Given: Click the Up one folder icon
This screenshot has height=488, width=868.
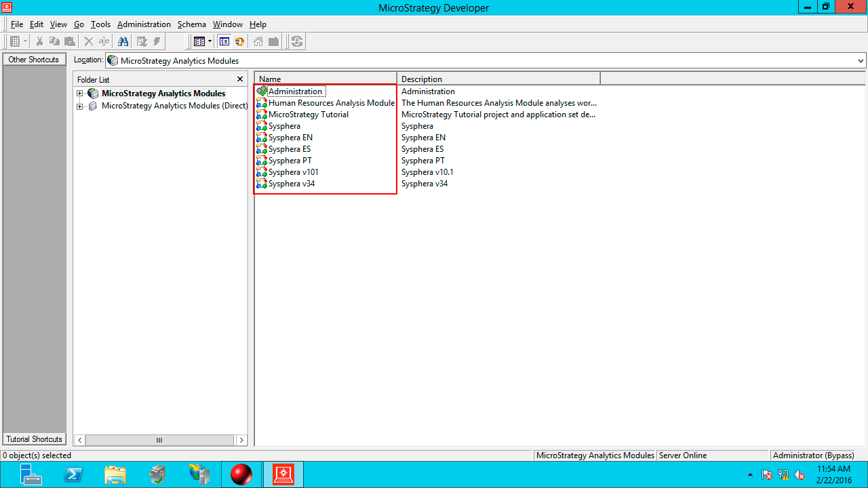Looking at the screenshot, I should (273, 41).
